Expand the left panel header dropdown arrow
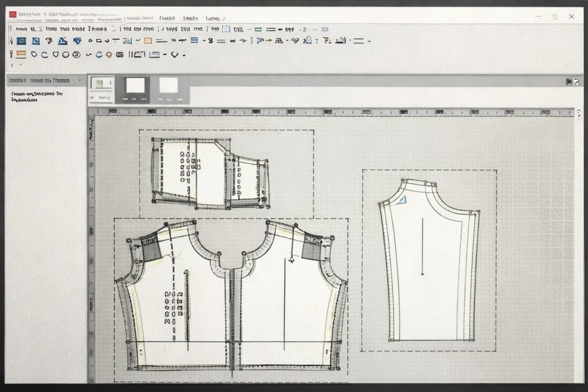 click(79, 81)
